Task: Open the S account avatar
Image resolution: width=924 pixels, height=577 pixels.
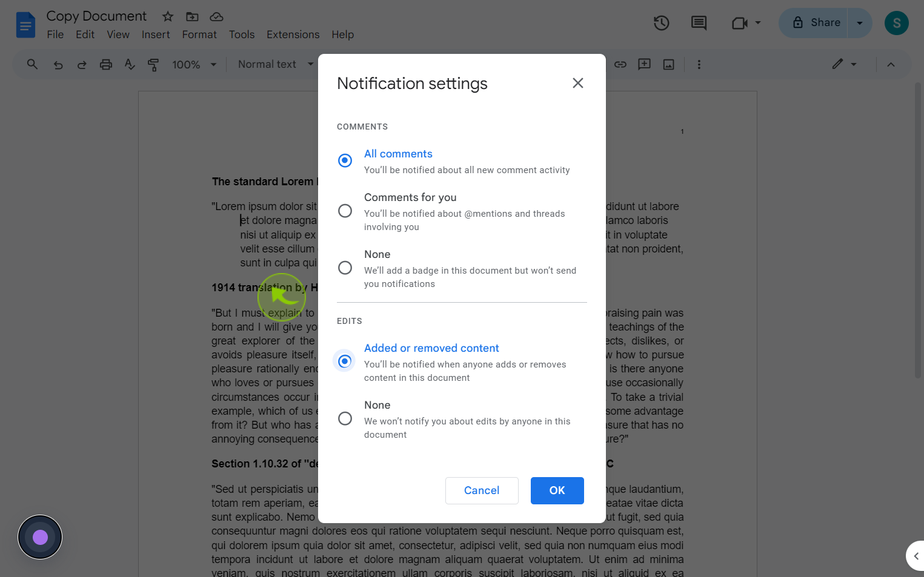Action: (897, 23)
